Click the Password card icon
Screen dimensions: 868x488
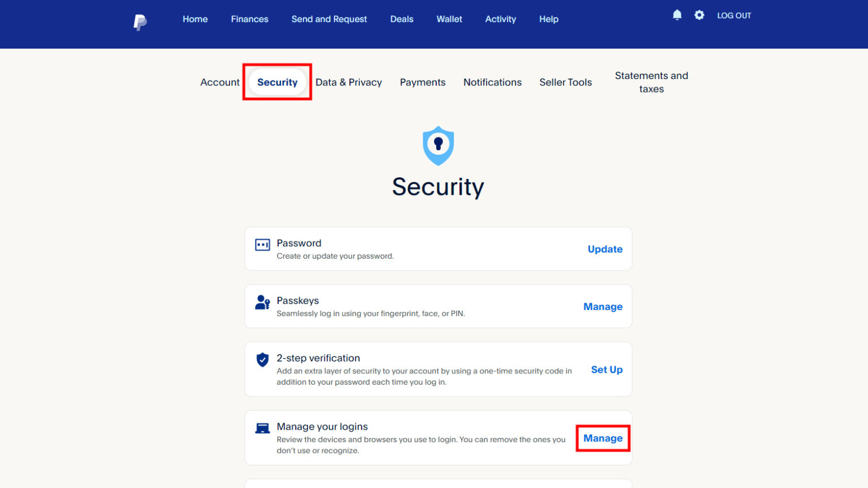262,245
